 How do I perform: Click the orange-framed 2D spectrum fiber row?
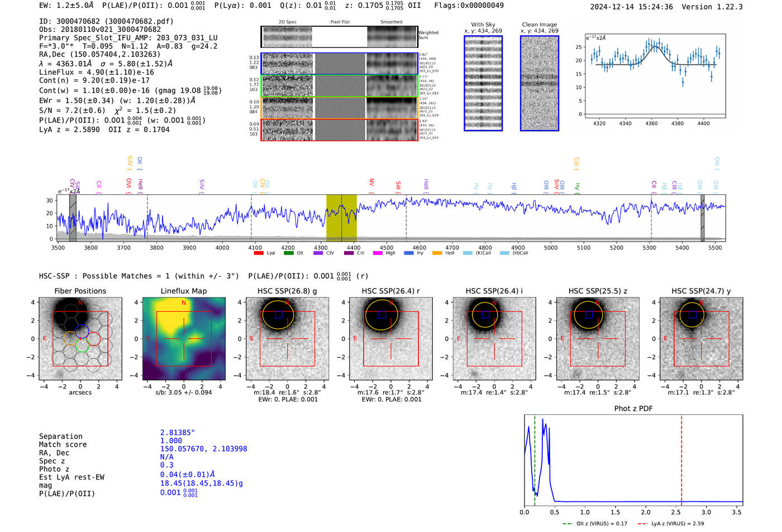click(x=340, y=108)
